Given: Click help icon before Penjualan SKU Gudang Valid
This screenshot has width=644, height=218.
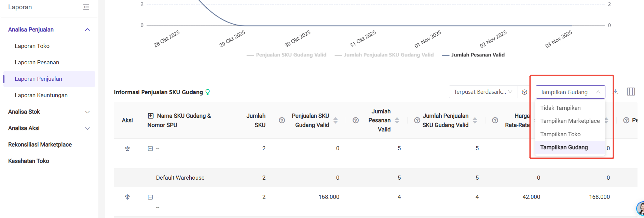Looking at the screenshot, I should (x=282, y=120).
